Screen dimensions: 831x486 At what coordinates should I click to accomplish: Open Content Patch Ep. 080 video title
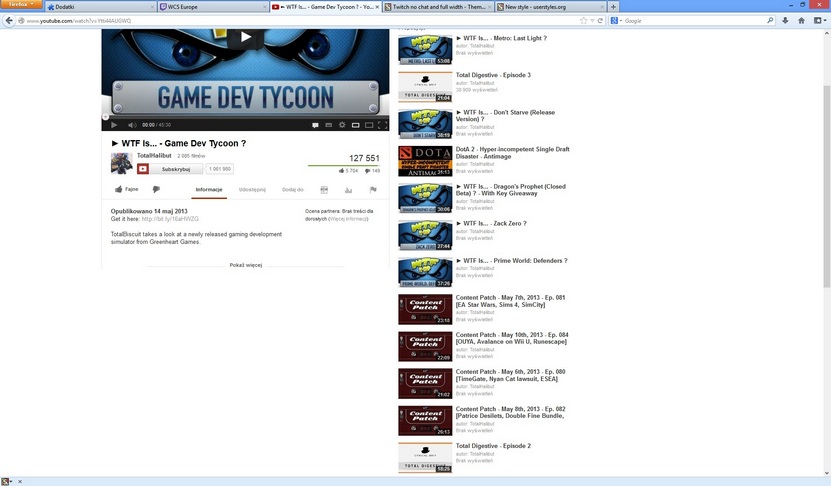[510, 375]
